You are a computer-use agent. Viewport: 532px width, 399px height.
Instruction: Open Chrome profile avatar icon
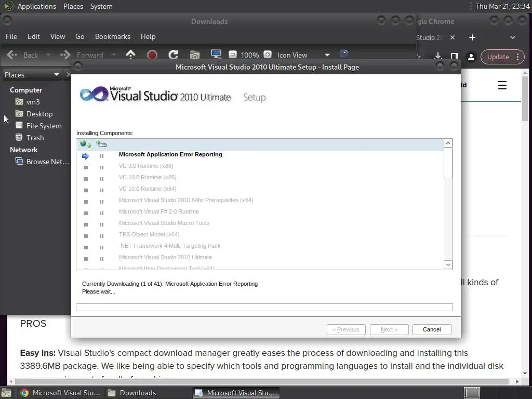pyautogui.click(x=471, y=57)
